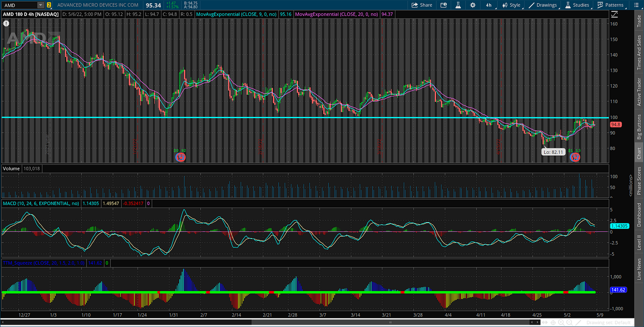Expand the AMD symbol dropdown arrow
The width and height of the screenshot is (644, 327).
tap(41, 5)
